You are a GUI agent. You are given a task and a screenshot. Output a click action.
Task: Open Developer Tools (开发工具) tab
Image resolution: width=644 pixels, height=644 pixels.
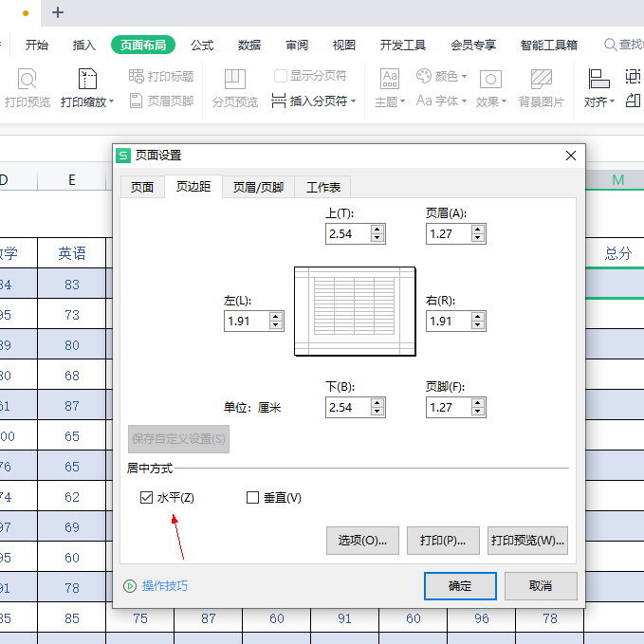pyautogui.click(x=403, y=45)
